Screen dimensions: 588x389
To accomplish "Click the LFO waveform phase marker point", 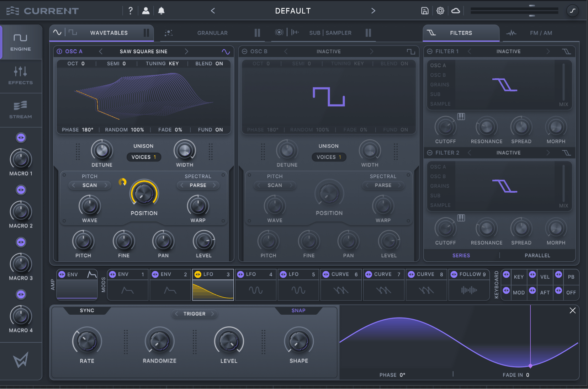I will coord(530,366).
